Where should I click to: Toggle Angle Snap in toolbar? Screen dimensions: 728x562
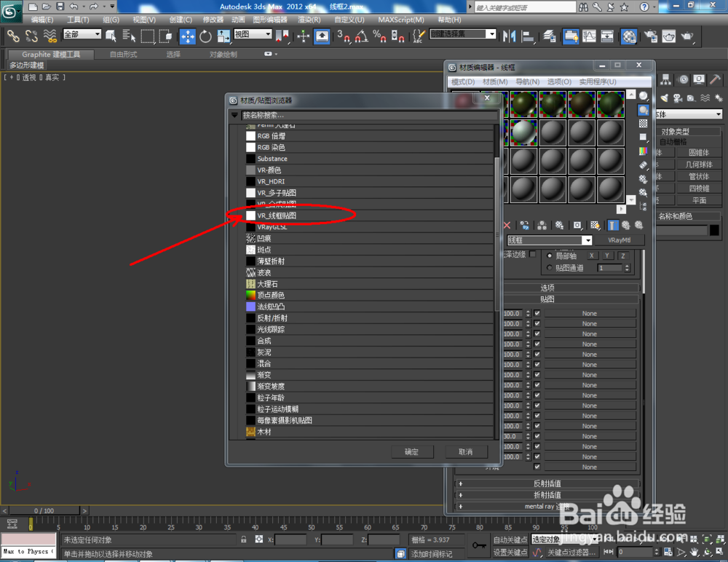(x=362, y=36)
